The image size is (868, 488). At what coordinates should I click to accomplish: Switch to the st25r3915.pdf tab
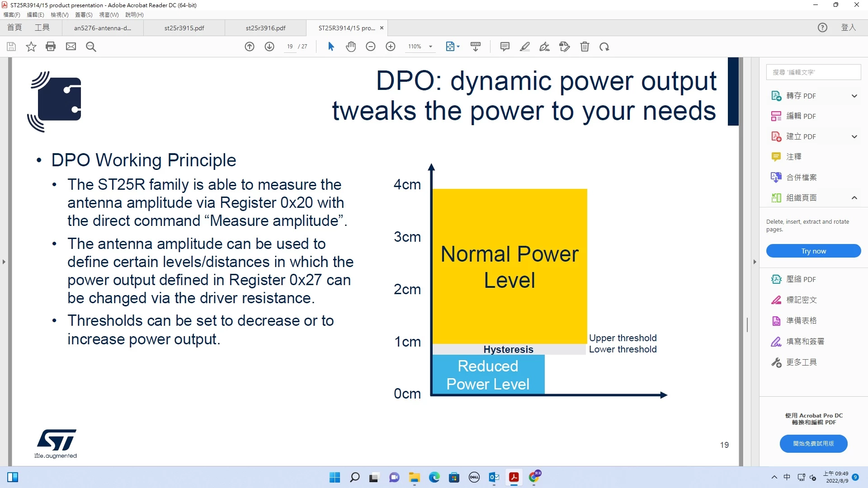(x=184, y=28)
